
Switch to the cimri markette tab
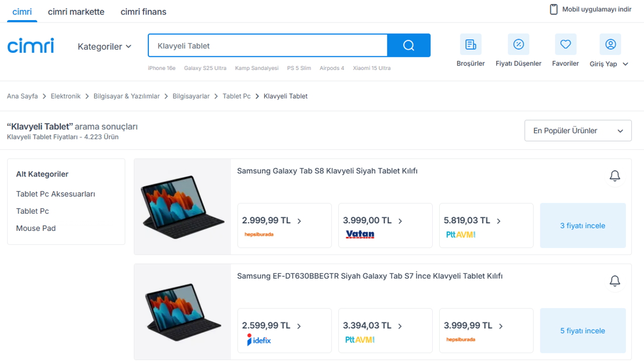pyautogui.click(x=76, y=12)
